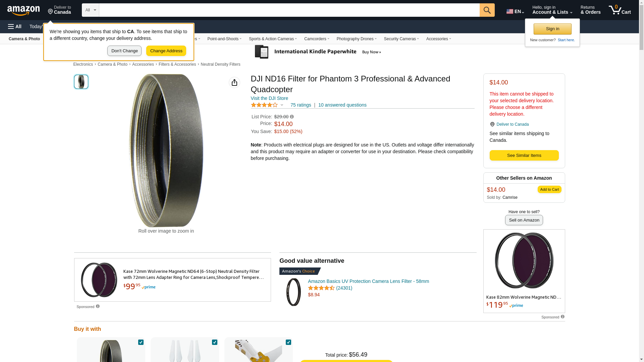
Task: Click into the Amazon search field
Action: tap(289, 10)
